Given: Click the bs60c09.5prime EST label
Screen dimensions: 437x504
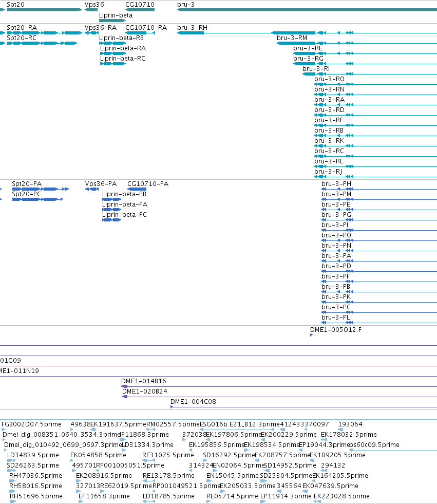Looking at the screenshot, I should pyautogui.click(x=374, y=445).
